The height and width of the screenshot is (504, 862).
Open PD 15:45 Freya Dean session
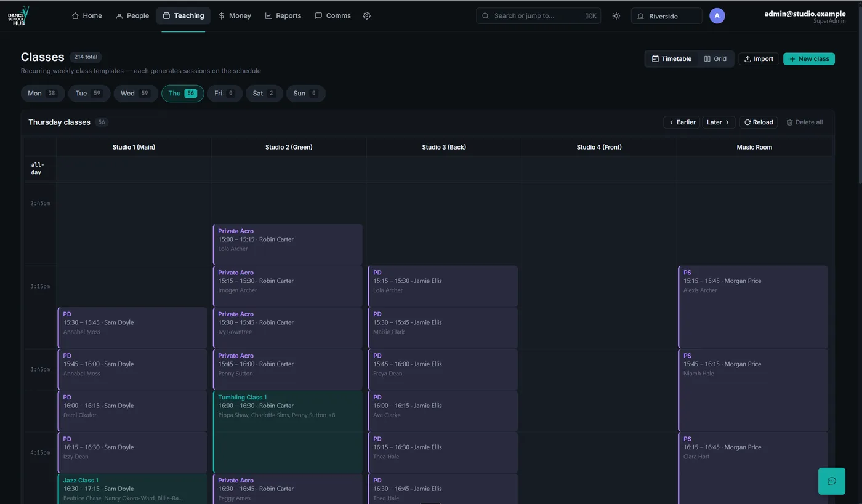point(443,369)
